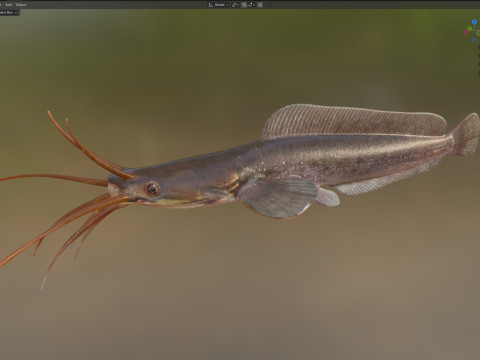Screen dimensions: 480x360
Task: Toggle the snapping magnet icon
Action: (x=244, y=5)
